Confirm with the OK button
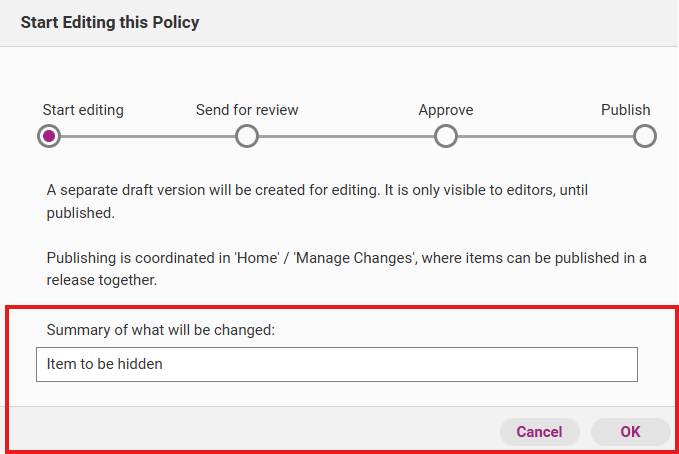The image size is (679, 454). click(x=630, y=432)
